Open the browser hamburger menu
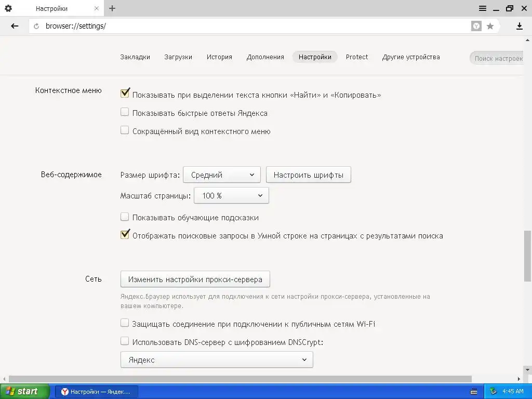The image size is (532, 399). click(x=483, y=8)
